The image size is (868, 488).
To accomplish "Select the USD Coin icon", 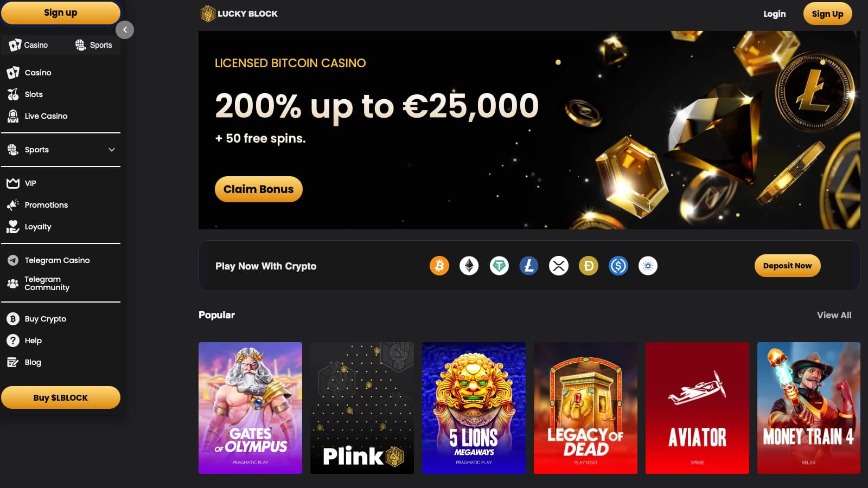I will tap(618, 266).
